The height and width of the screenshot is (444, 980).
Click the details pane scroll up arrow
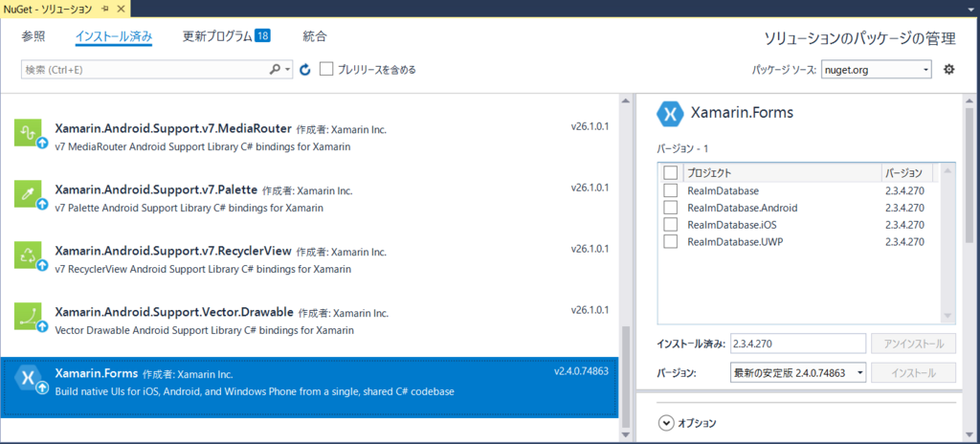969,101
